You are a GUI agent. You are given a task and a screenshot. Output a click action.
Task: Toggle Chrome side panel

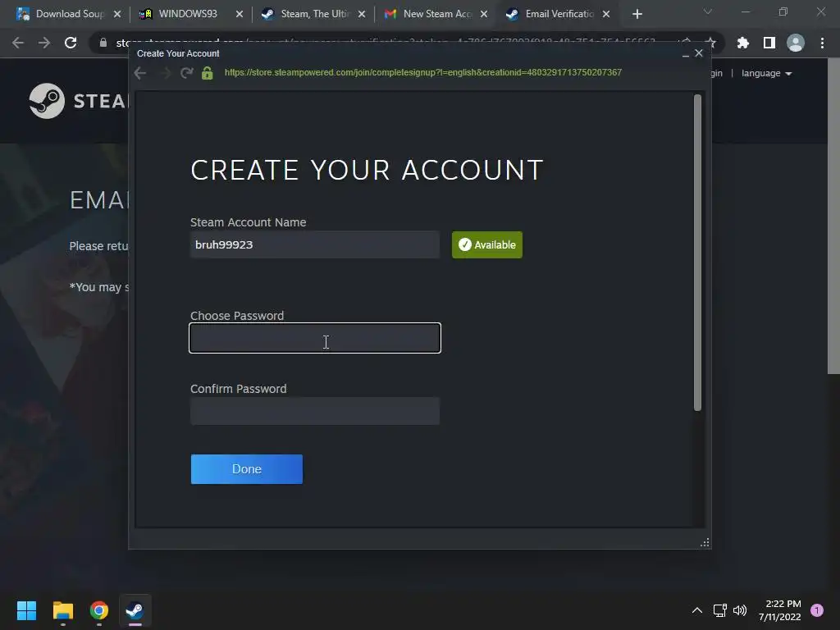click(769, 43)
